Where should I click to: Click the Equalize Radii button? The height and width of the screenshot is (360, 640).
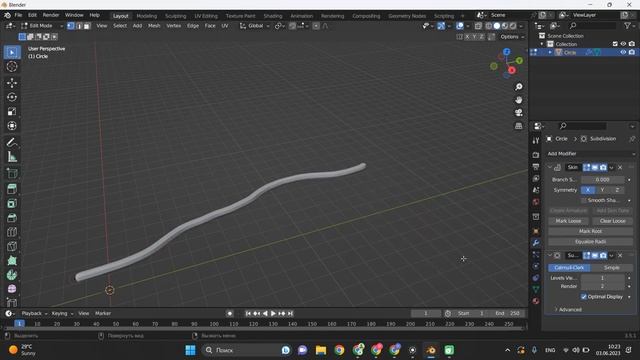click(590, 242)
